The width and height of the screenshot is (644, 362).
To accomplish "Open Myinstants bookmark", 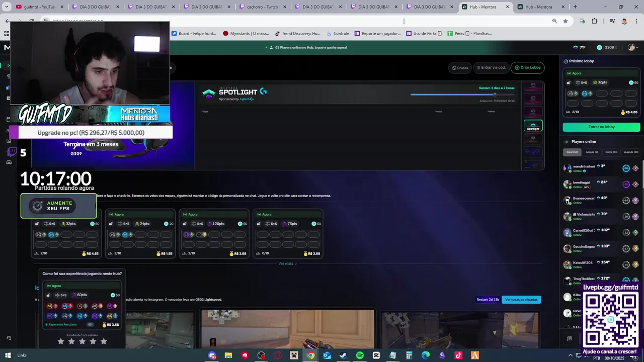I will 246,34.
